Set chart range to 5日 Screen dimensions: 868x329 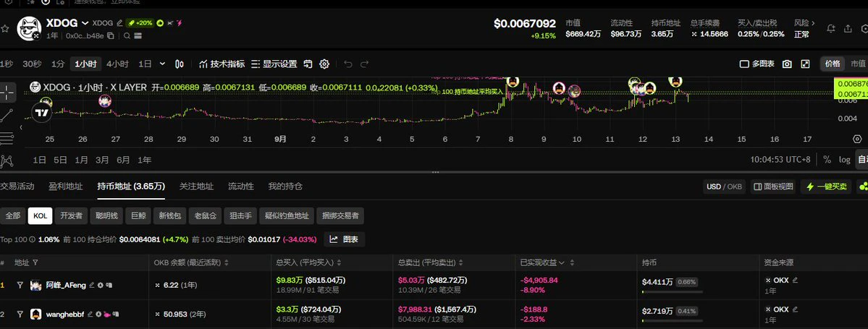60,160
